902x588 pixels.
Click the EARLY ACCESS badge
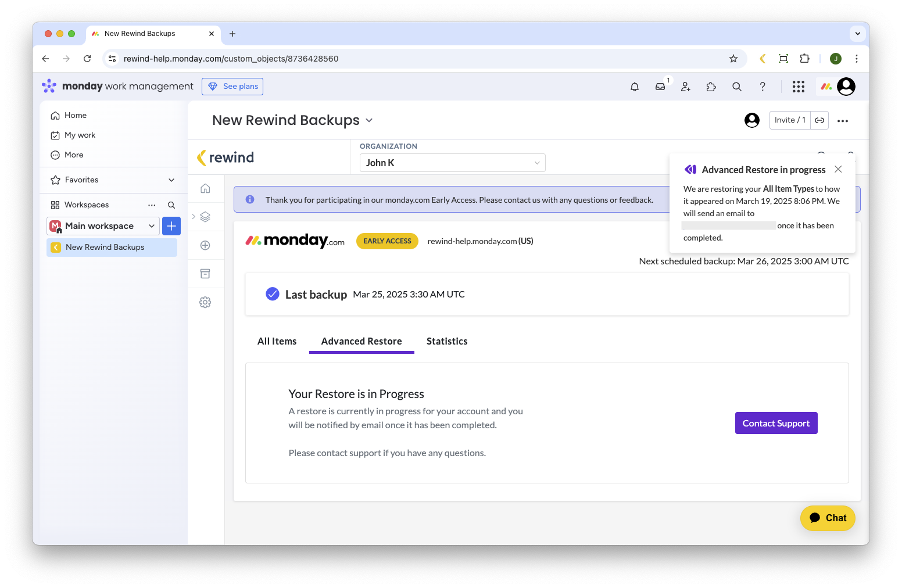pyautogui.click(x=387, y=241)
